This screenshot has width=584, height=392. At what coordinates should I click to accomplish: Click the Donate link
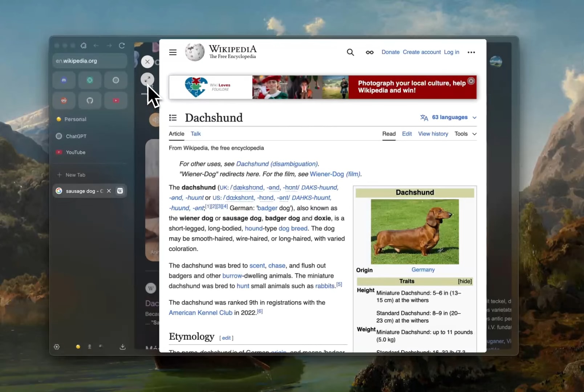point(390,52)
